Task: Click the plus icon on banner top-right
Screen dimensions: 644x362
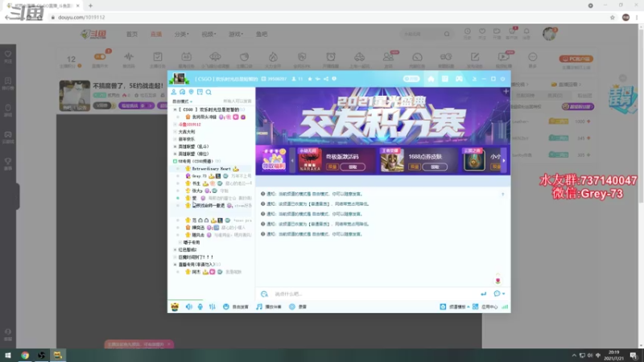Action: [x=506, y=91]
